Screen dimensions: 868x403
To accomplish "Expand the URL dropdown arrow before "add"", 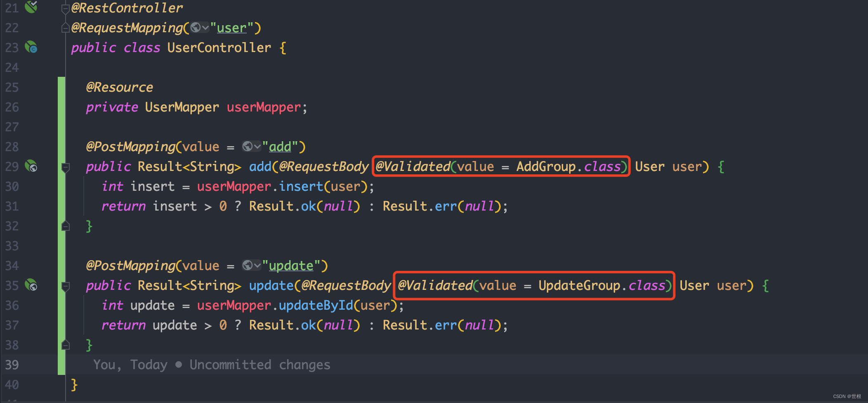I will pos(257,147).
